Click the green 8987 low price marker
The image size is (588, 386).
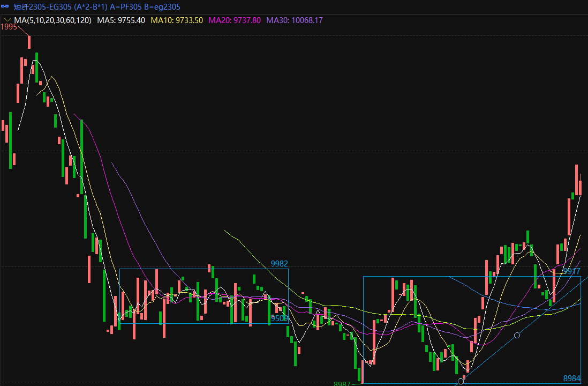[x=342, y=384]
